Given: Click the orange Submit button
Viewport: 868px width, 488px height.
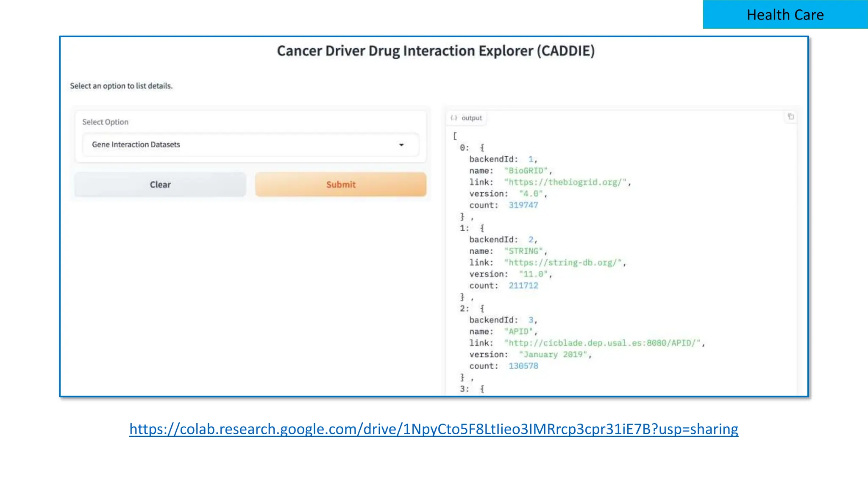Looking at the screenshot, I should (x=341, y=185).
